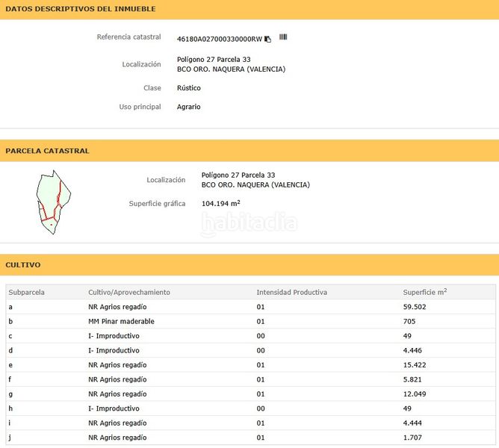Open the parcel map thumbnail
The height and width of the screenshot is (448, 499).
54,202
